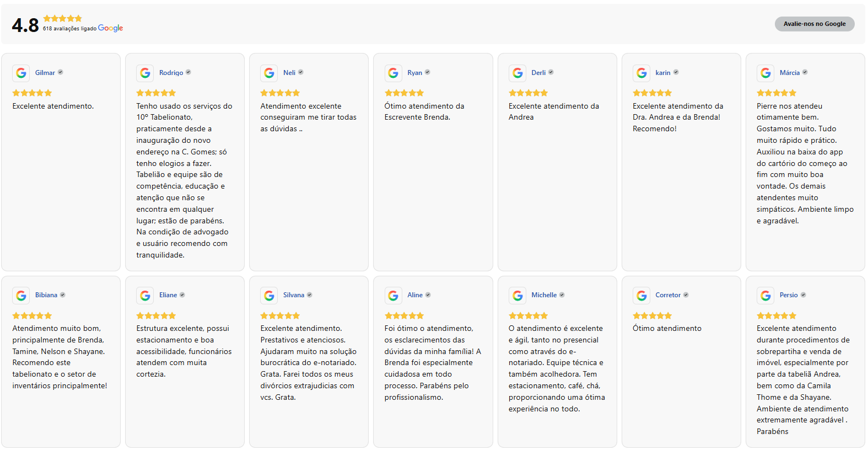Click the star rating on Rodrigo's review
This screenshot has height=450, width=868.
tap(156, 93)
